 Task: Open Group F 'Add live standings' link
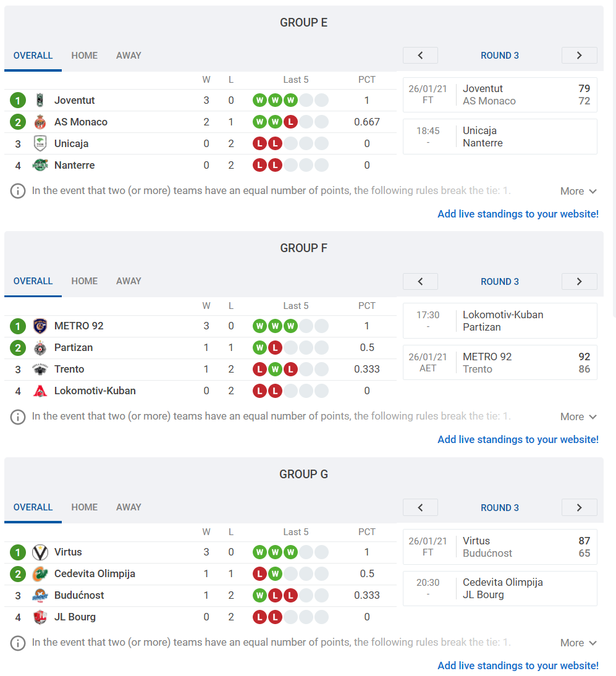coord(518,439)
